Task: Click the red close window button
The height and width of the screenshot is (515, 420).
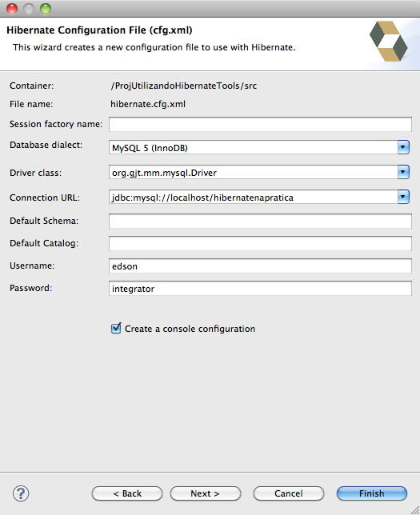Action: pos(12,9)
